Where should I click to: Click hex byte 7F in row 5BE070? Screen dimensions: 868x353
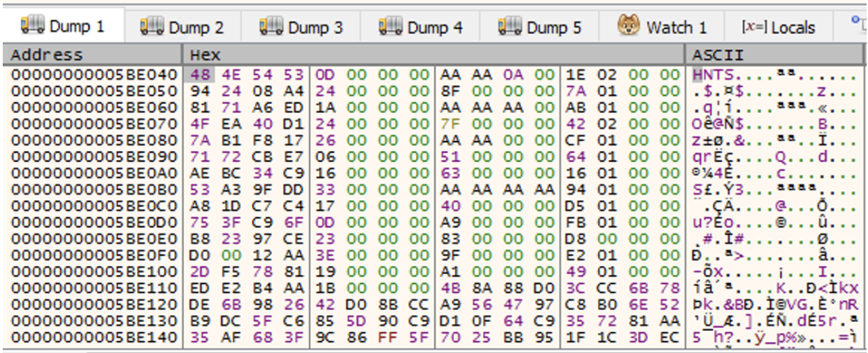point(451,123)
